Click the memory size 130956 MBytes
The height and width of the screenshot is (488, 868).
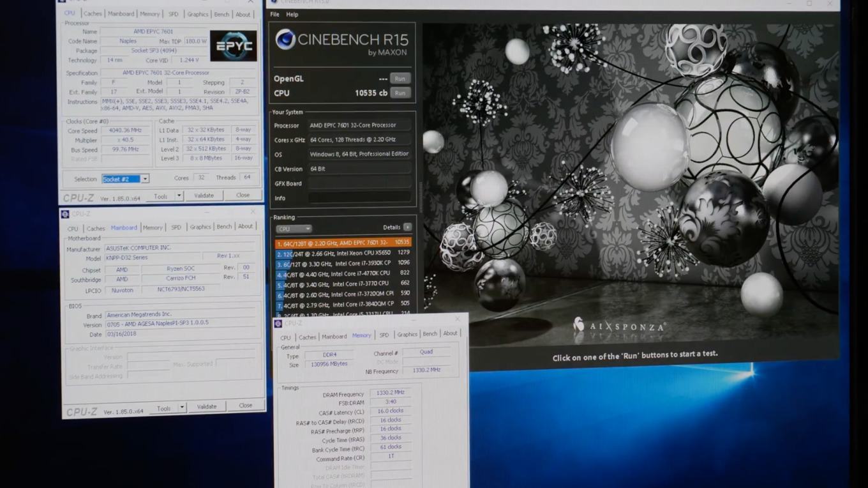click(329, 364)
